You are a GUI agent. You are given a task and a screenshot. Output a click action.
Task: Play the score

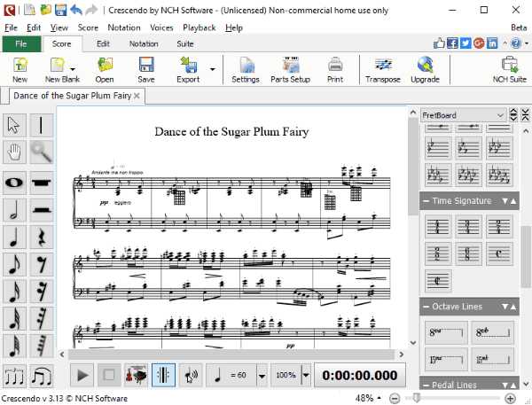coord(82,375)
